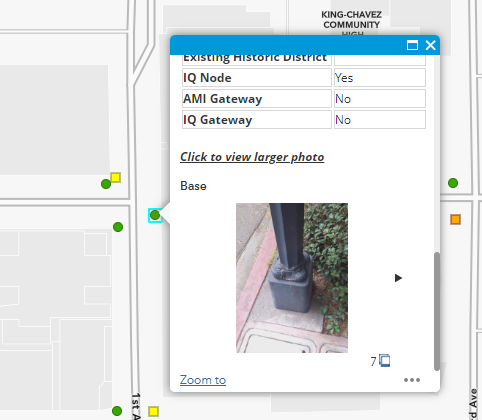Click the AMI Gateway value No cell

[380, 99]
